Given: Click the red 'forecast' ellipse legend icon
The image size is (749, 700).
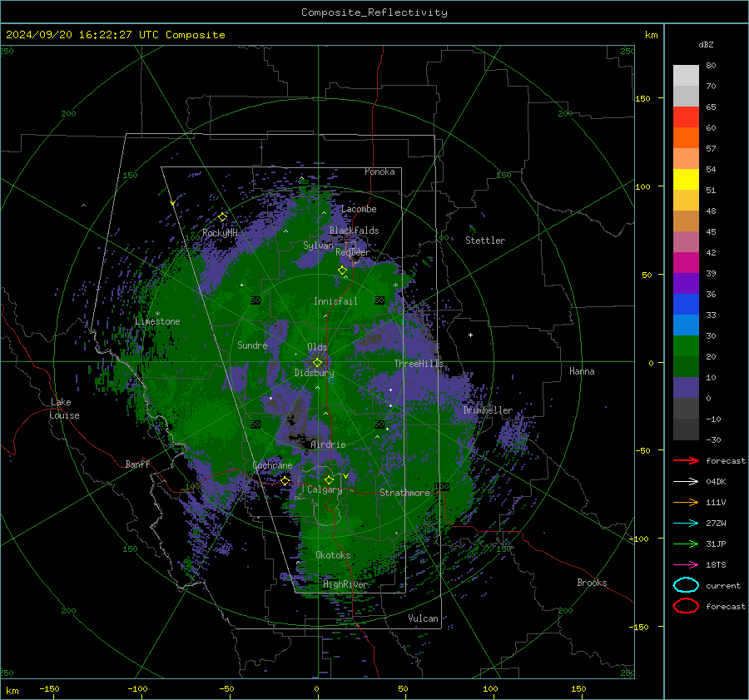Looking at the screenshot, I should (x=686, y=606).
